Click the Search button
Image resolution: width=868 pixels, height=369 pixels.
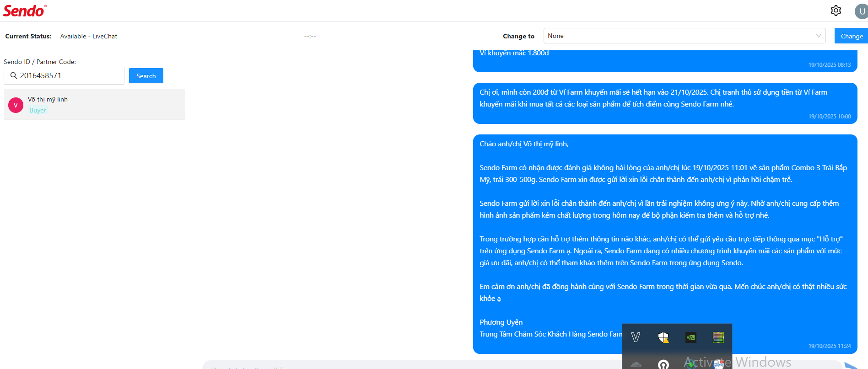point(146,76)
